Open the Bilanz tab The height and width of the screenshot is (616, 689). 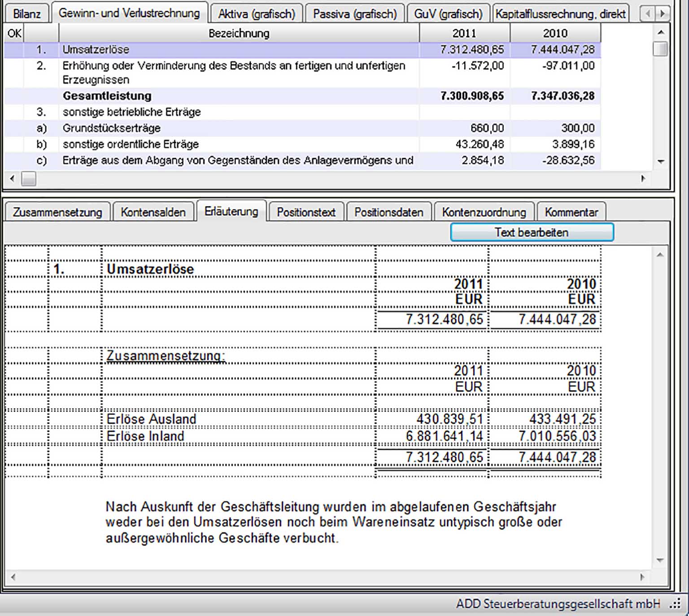pos(26,14)
